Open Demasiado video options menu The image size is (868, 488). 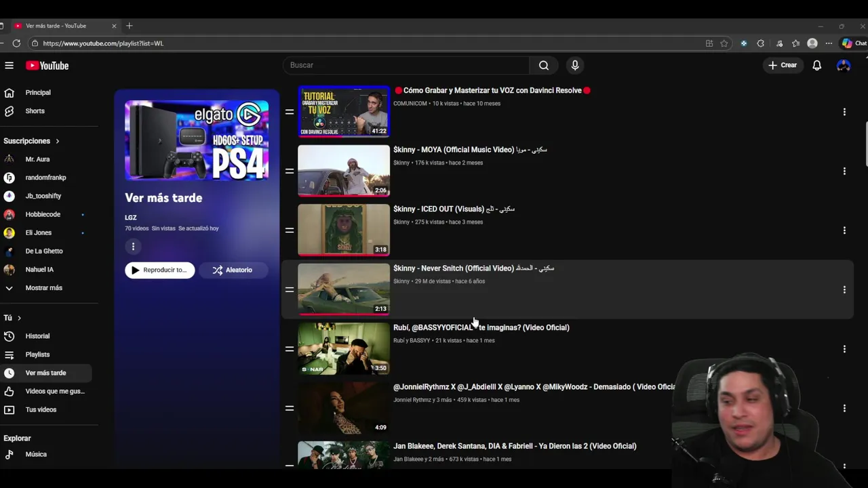(844, 408)
